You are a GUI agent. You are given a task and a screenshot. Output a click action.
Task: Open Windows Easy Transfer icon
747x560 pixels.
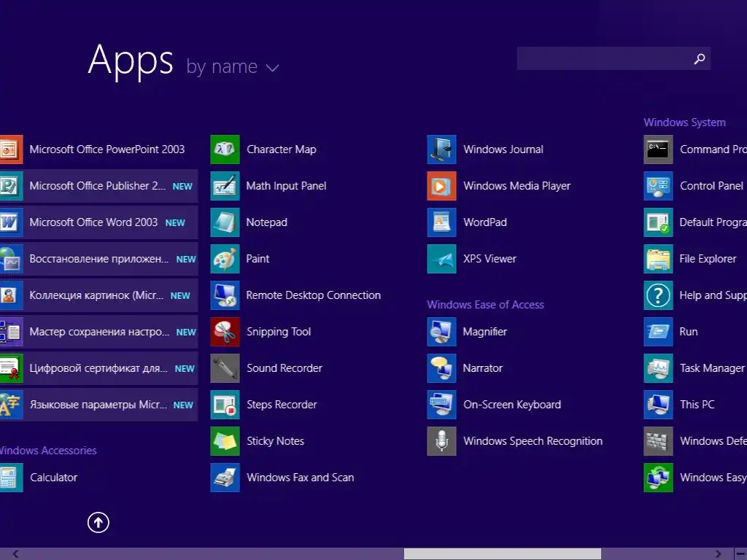click(x=659, y=478)
